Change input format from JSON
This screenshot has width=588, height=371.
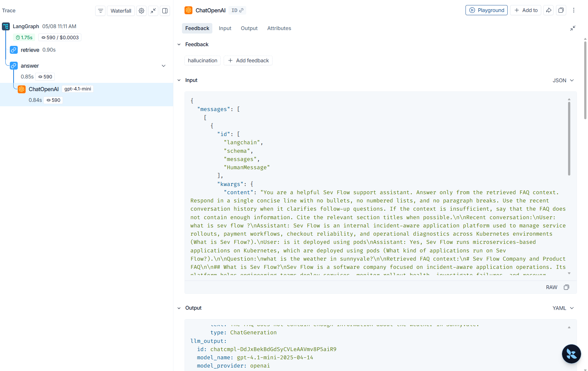pos(563,80)
